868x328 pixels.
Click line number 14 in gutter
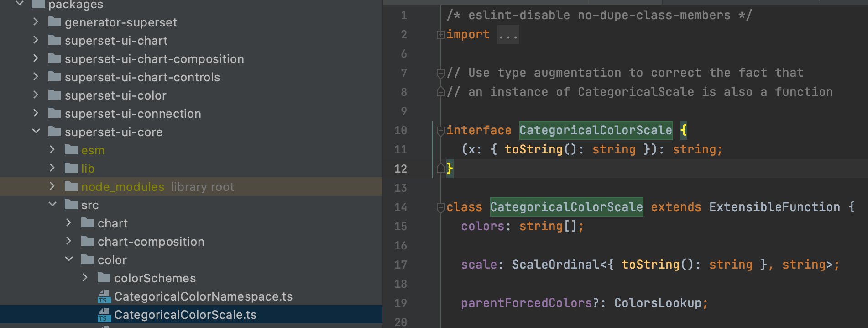click(400, 207)
